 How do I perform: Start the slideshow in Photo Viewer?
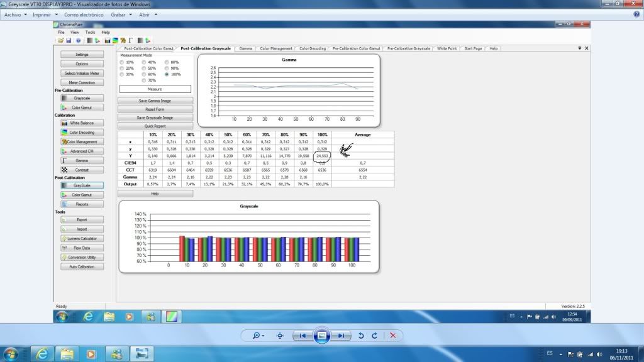pyautogui.click(x=321, y=336)
